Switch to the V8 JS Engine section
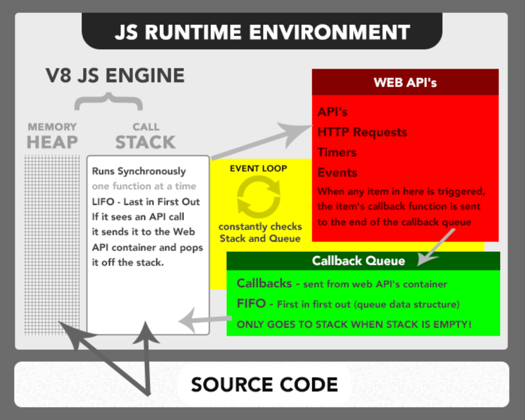 [x=114, y=75]
